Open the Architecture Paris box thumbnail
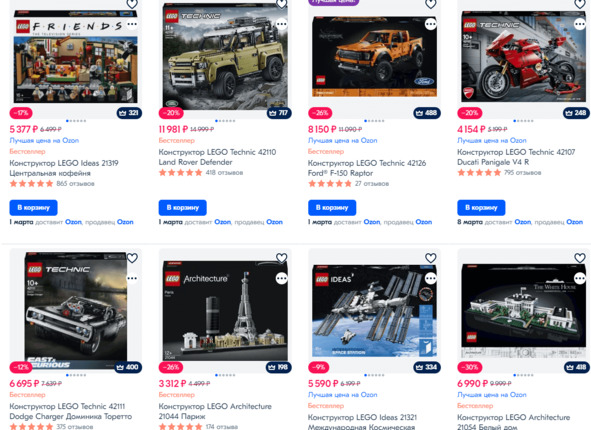591x430 pixels. 225,311
